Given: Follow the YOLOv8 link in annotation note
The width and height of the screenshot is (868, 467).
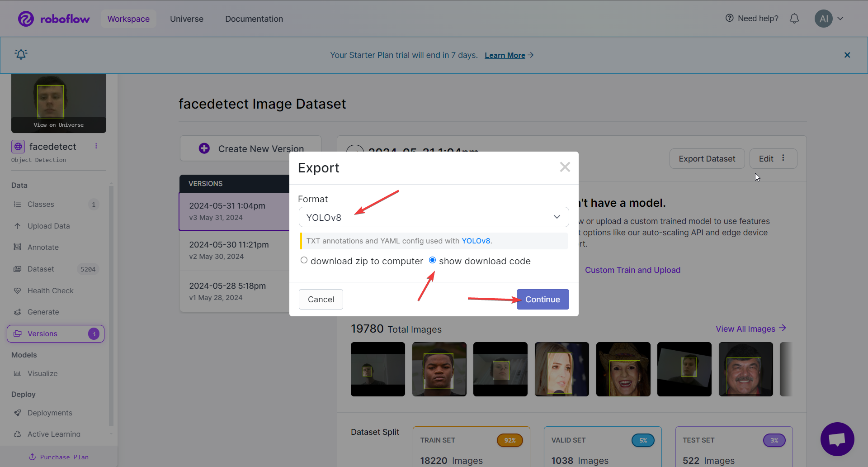Looking at the screenshot, I should [x=476, y=241].
